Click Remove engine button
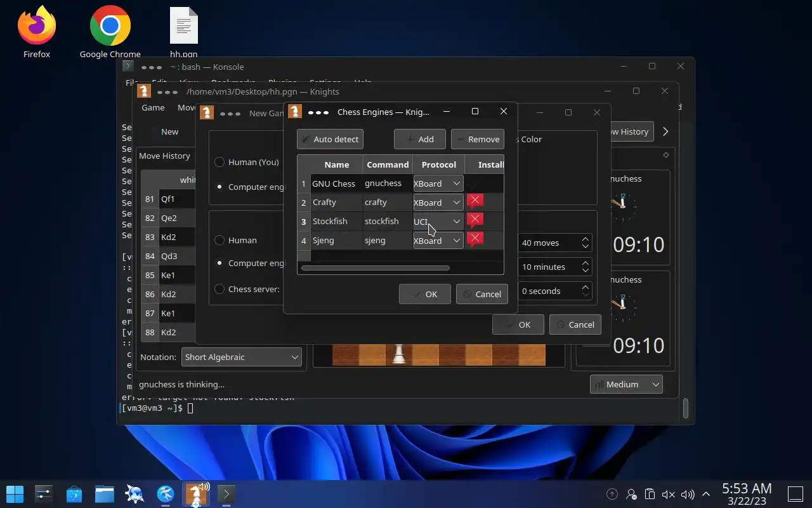This screenshot has width=812, height=508. [478, 139]
